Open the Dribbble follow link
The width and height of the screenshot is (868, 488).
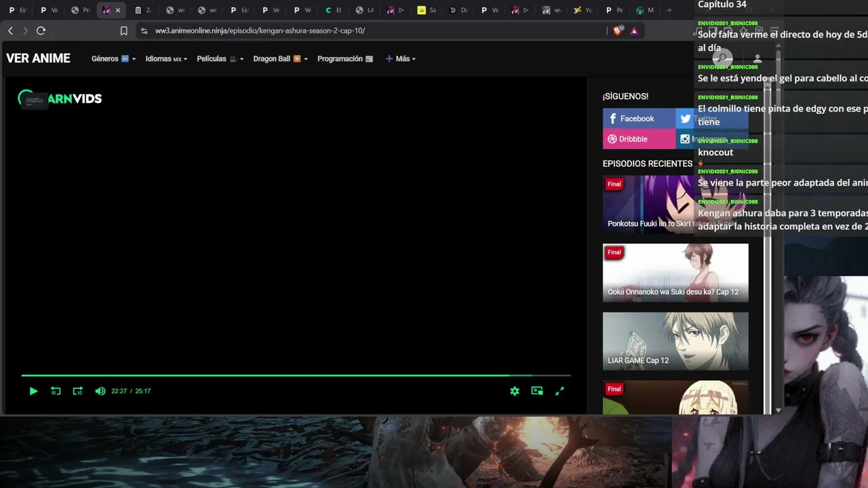(639, 139)
